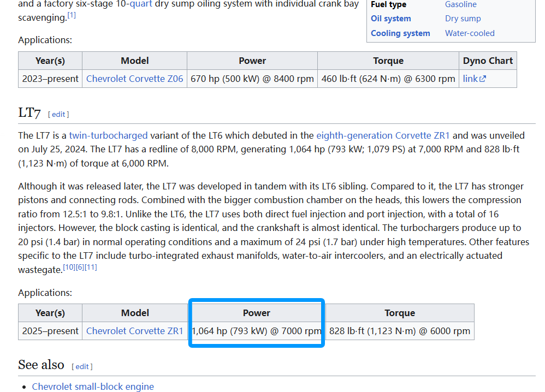Click the 460 lb·ft torque cell for Z06
Image resolution: width=545 pixels, height=392 pixels.
388,79
